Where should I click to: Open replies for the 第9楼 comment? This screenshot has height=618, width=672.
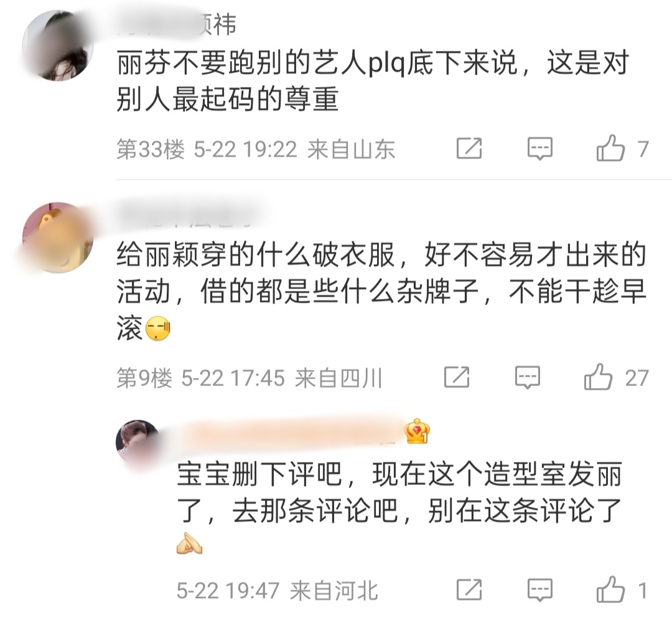[527, 377]
